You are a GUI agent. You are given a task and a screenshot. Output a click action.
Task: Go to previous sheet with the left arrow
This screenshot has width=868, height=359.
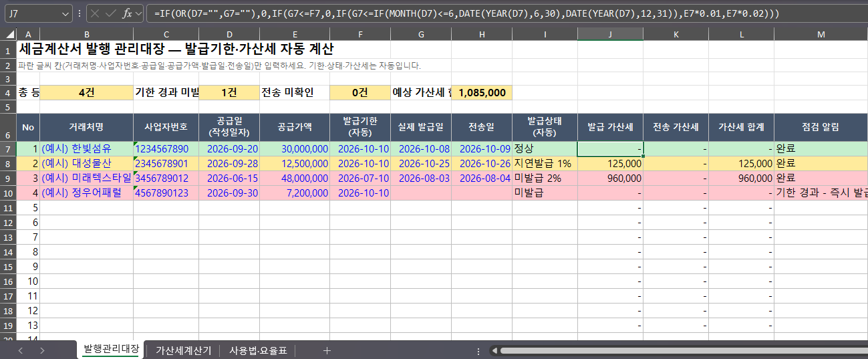(x=21, y=350)
